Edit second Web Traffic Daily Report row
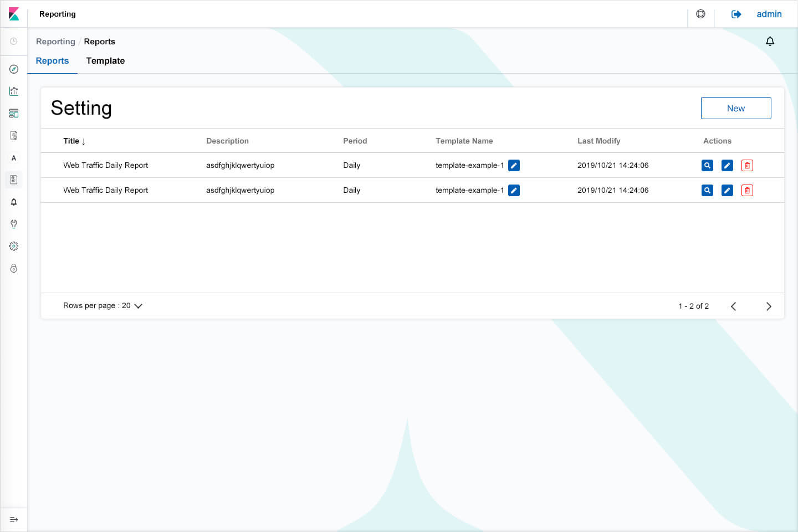Viewport: 798px width, 532px height. point(727,190)
